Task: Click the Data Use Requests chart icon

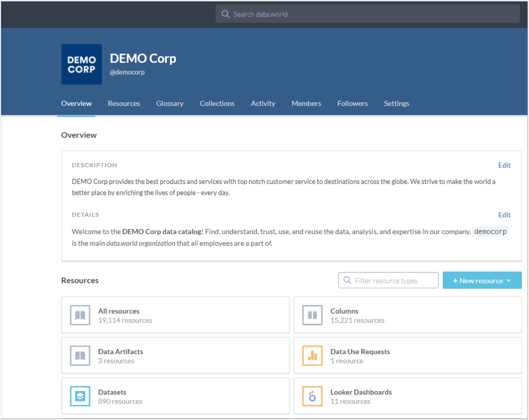Action: click(312, 356)
